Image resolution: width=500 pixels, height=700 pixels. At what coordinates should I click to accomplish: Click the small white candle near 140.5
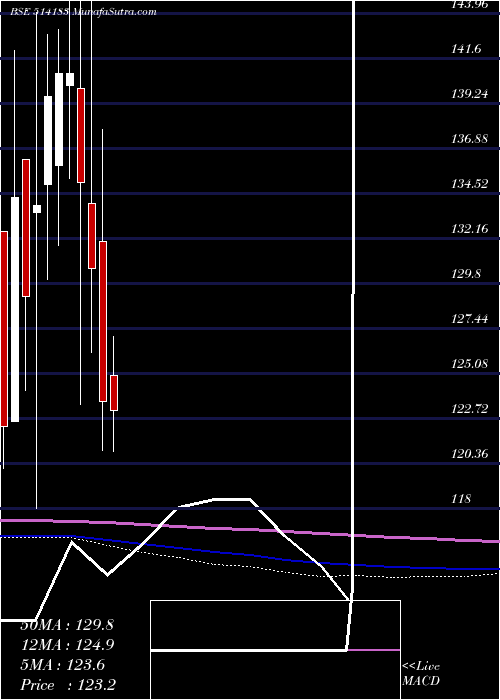point(70,79)
